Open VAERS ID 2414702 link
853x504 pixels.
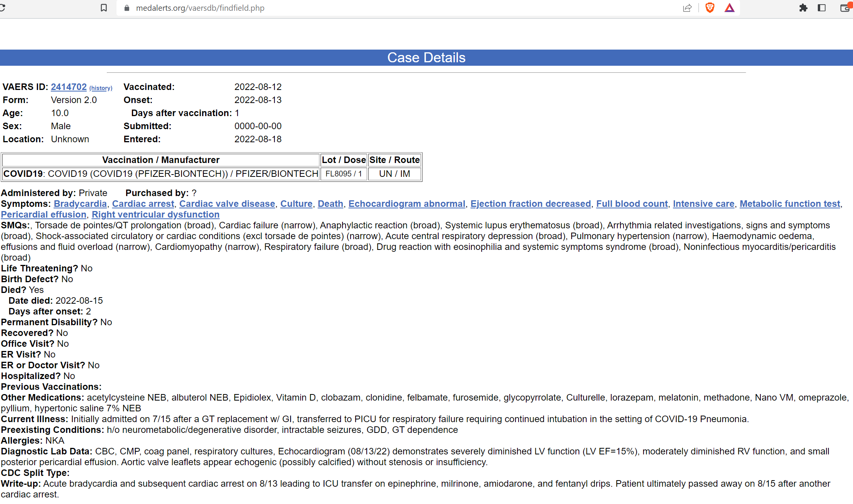pos(69,87)
